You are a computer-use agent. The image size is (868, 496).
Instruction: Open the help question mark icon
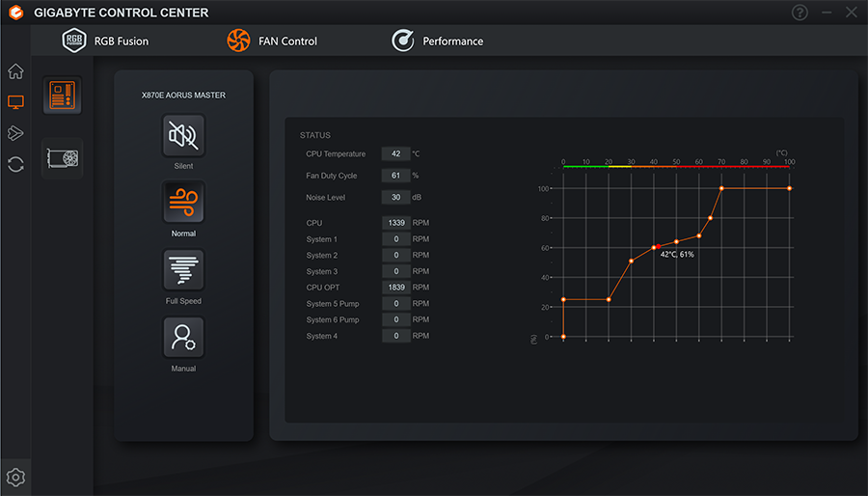[x=800, y=13]
